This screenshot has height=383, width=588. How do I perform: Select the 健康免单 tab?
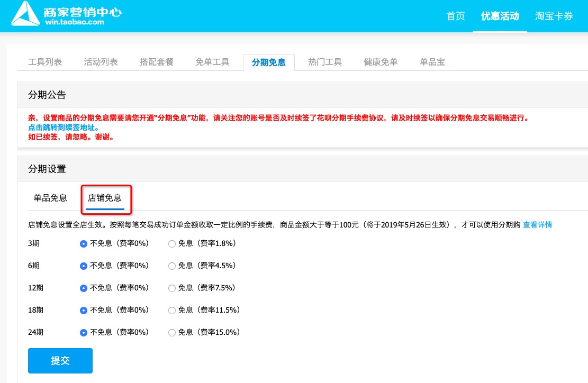tap(381, 62)
